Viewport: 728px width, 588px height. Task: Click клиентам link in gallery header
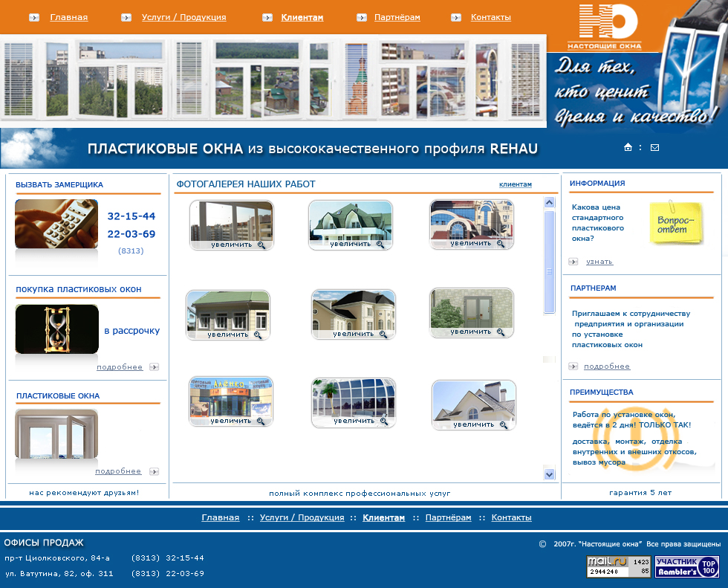point(516,184)
